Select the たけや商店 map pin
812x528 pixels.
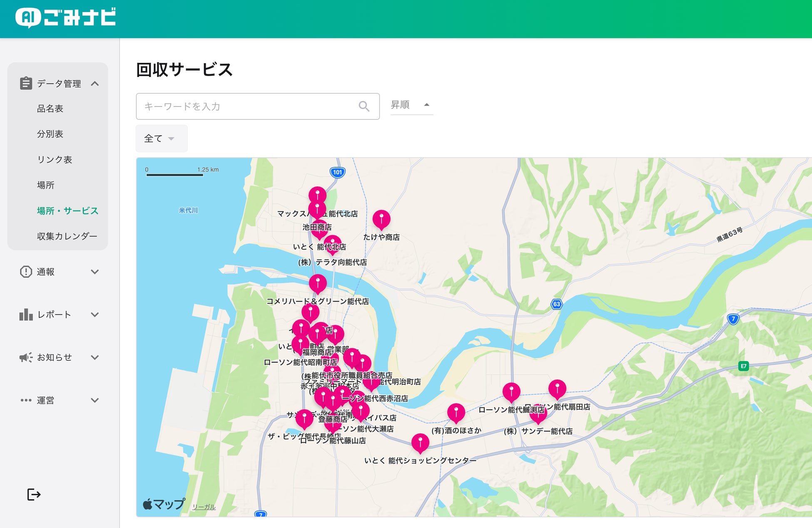[x=381, y=218]
